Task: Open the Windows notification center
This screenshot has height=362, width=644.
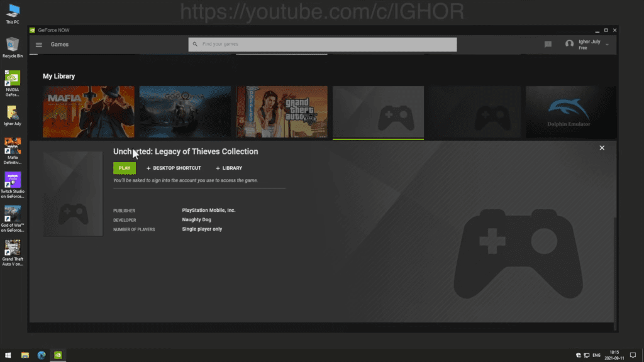Action: coord(633,355)
